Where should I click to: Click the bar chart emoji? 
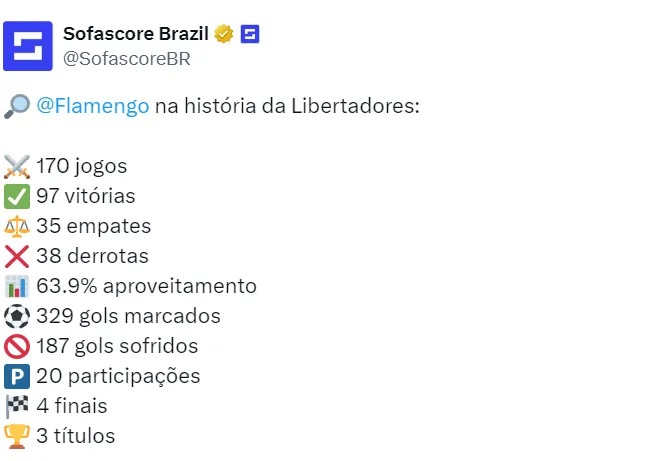tap(17, 286)
